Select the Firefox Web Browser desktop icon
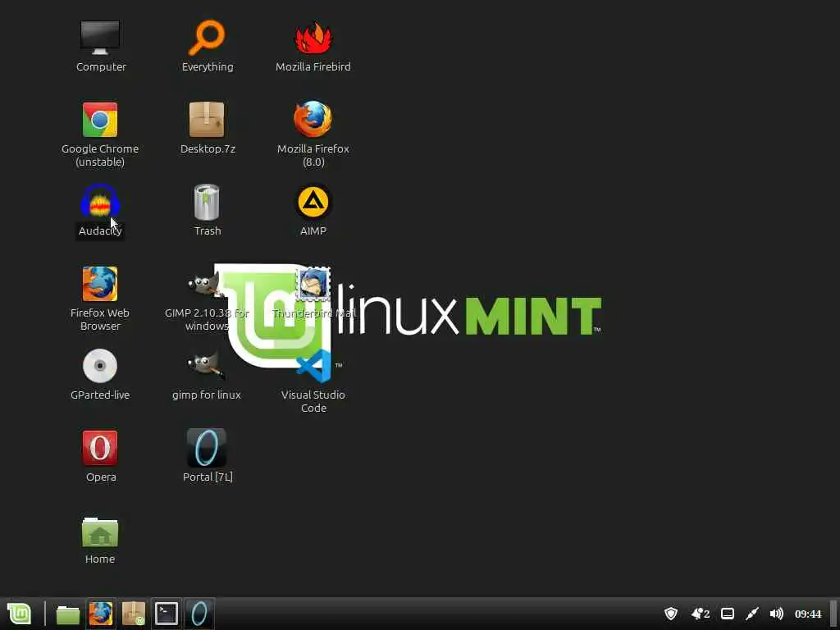Image resolution: width=840 pixels, height=630 pixels. click(100, 284)
